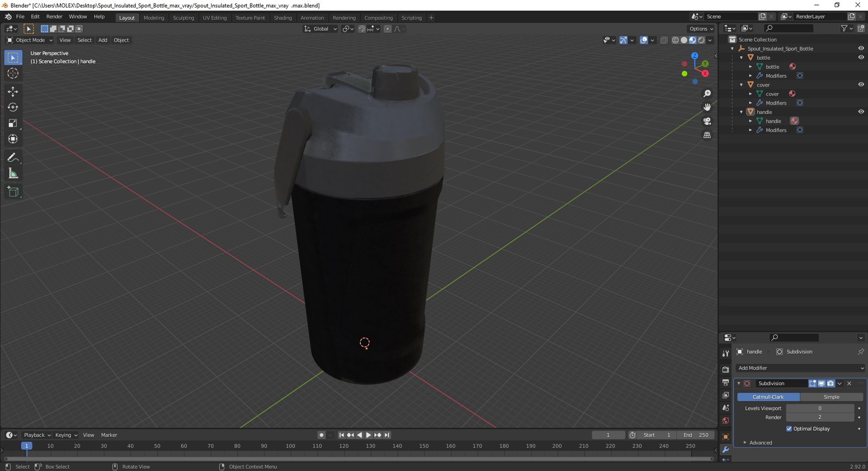Image resolution: width=868 pixels, height=471 pixels.
Task: Expand the Advanced subdivision section
Action: click(761, 442)
